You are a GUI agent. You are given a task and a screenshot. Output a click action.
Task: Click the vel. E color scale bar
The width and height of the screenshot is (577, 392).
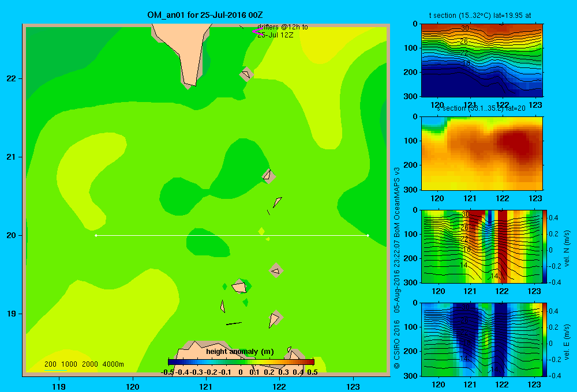[545, 340]
